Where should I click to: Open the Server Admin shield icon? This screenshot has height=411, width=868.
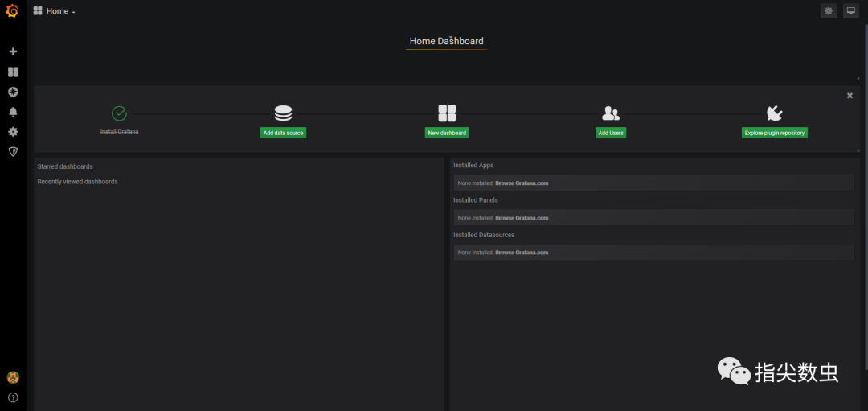14,152
